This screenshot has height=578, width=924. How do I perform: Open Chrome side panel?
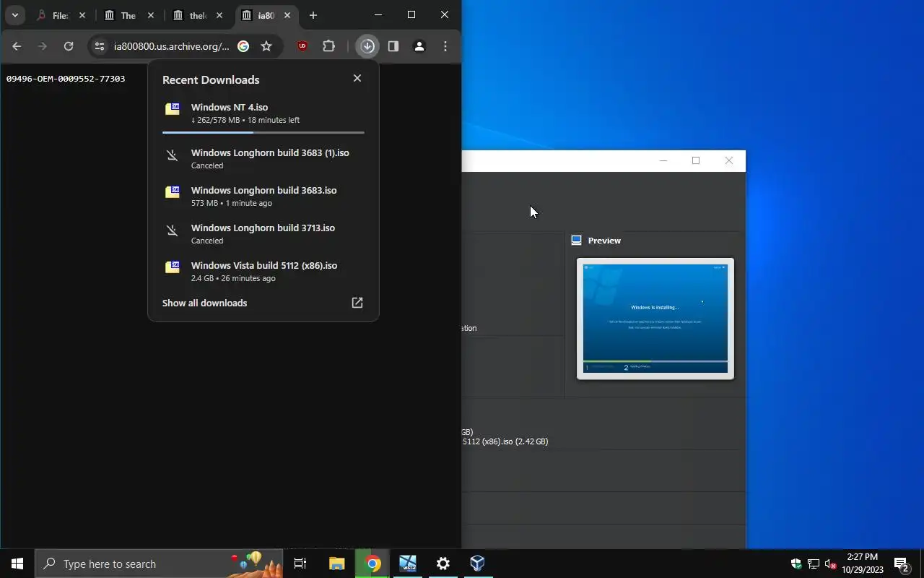pyautogui.click(x=393, y=46)
